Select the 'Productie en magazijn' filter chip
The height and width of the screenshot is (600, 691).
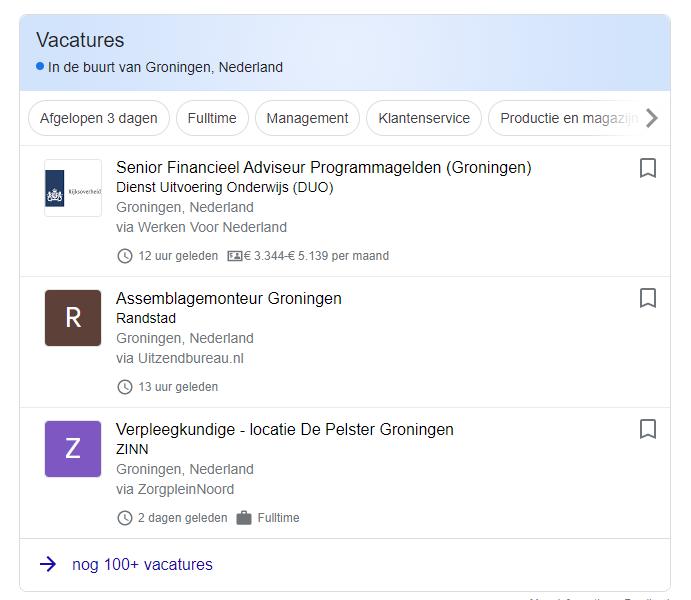tap(565, 118)
